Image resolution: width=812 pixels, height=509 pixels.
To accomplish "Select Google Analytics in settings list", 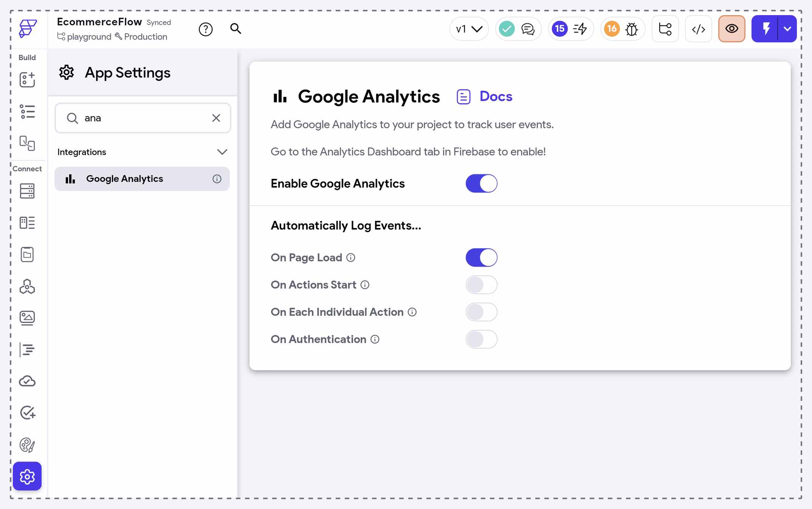I will coord(142,179).
